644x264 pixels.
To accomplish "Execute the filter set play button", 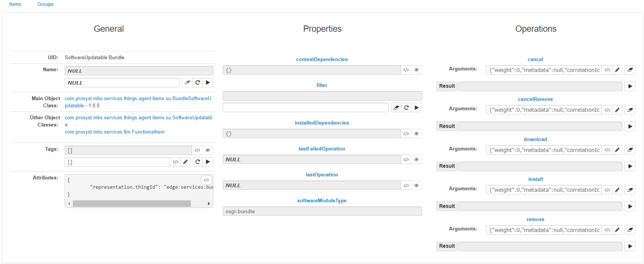I will click(x=417, y=107).
